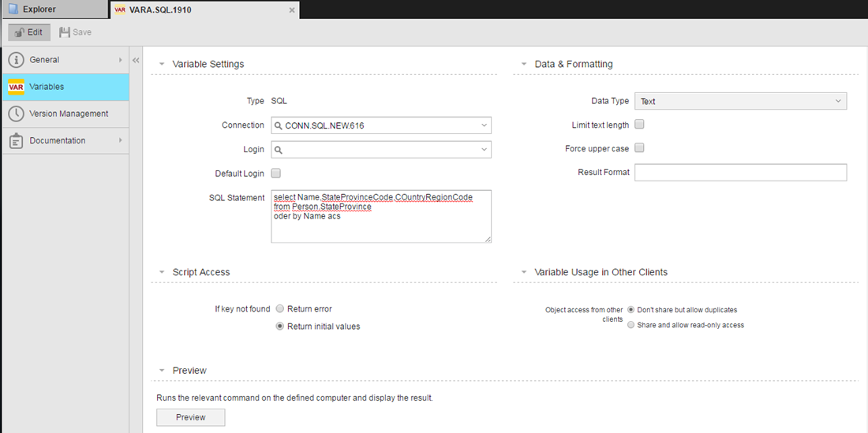Open the Connection dropdown arrow

484,125
